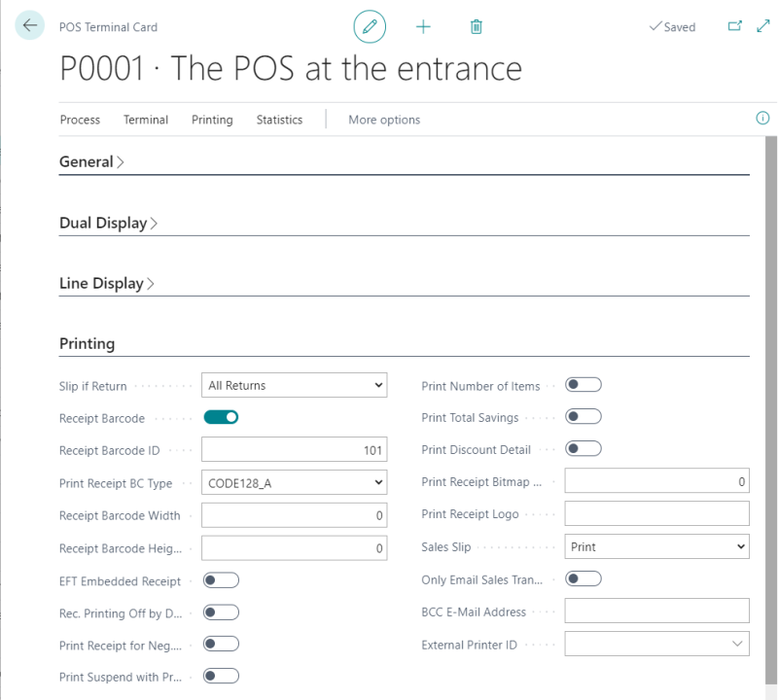Click the Receipt Barcode ID field
This screenshot has width=778, height=700.
click(294, 449)
